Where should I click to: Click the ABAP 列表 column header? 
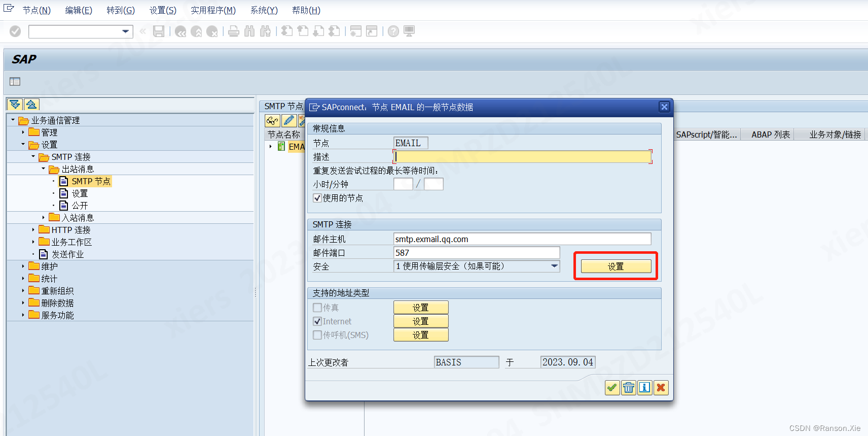click(771, 135)
